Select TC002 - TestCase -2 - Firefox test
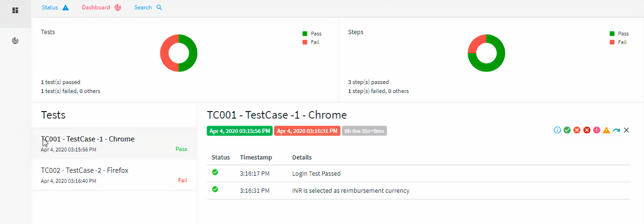The width and height of the screenshot is (644, 224). pos(114,175)
